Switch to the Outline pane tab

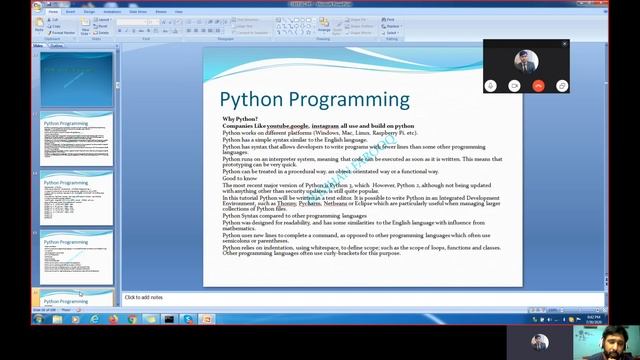(x=56, y=46)
